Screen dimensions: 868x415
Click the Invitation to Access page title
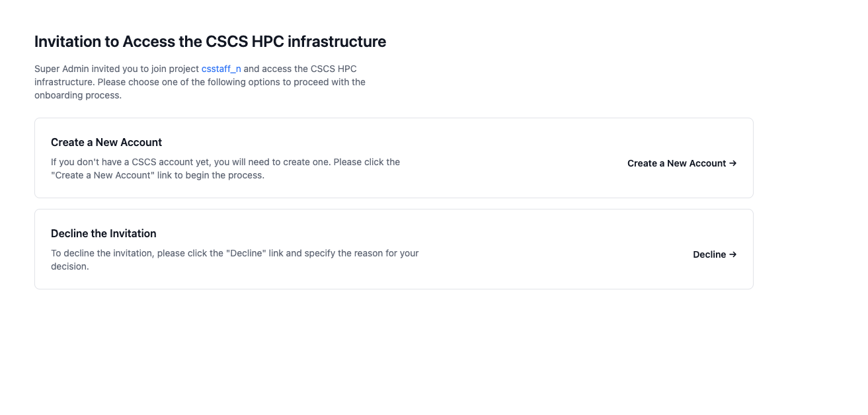point(210,42)
